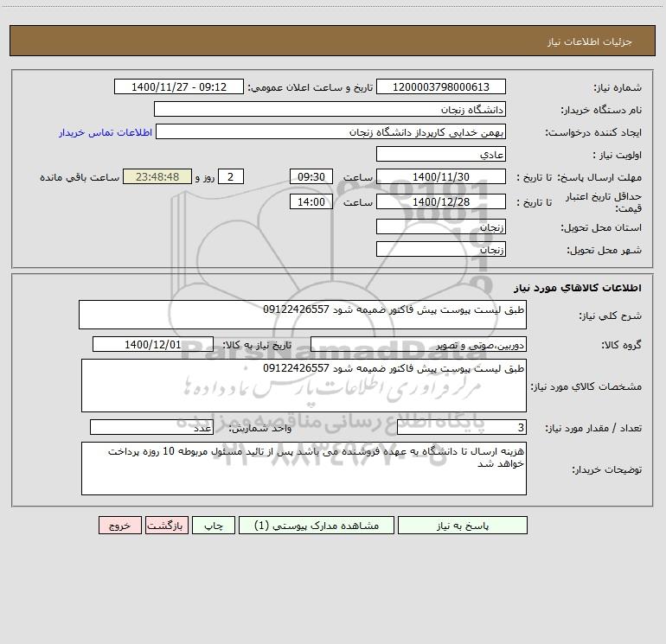666x644 pixels.
Task: Click the goods need date 1400/12/01
Action: pos(153,344)
